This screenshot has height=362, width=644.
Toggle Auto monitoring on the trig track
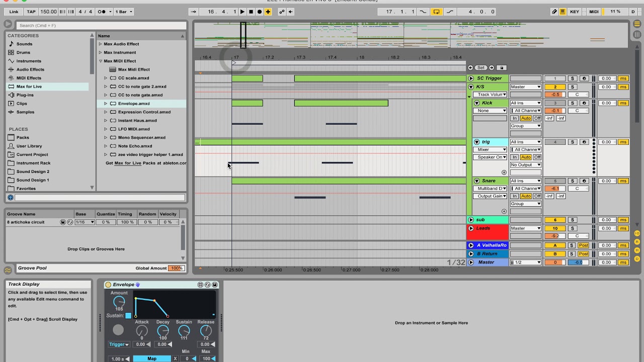pos(526,157)
